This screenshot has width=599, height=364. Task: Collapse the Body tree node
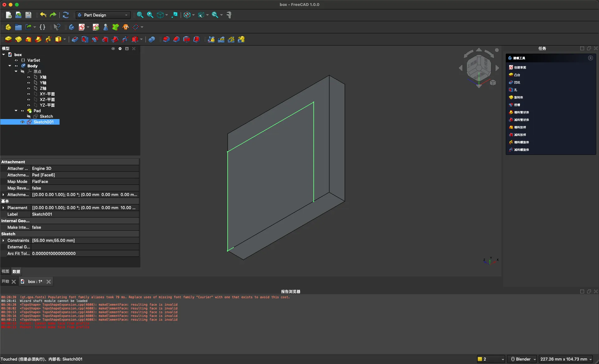[10, 66]
